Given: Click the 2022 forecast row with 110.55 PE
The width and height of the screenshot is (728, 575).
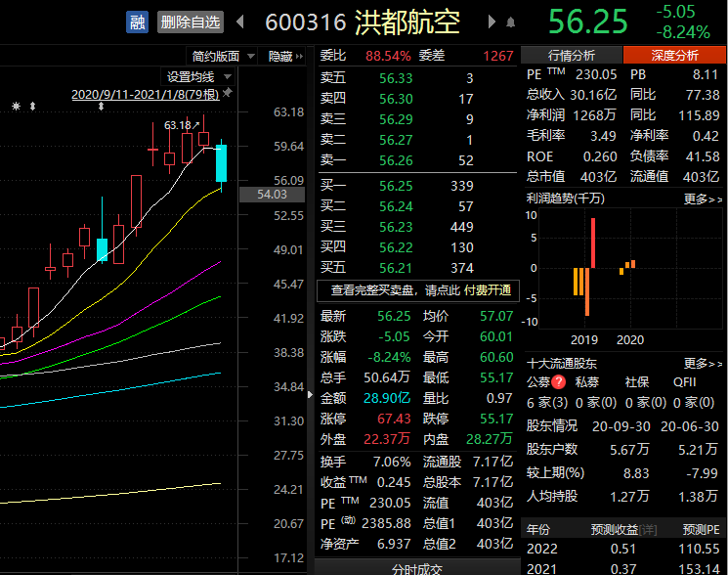Looking at the screenshot, I should pos(622,549).
